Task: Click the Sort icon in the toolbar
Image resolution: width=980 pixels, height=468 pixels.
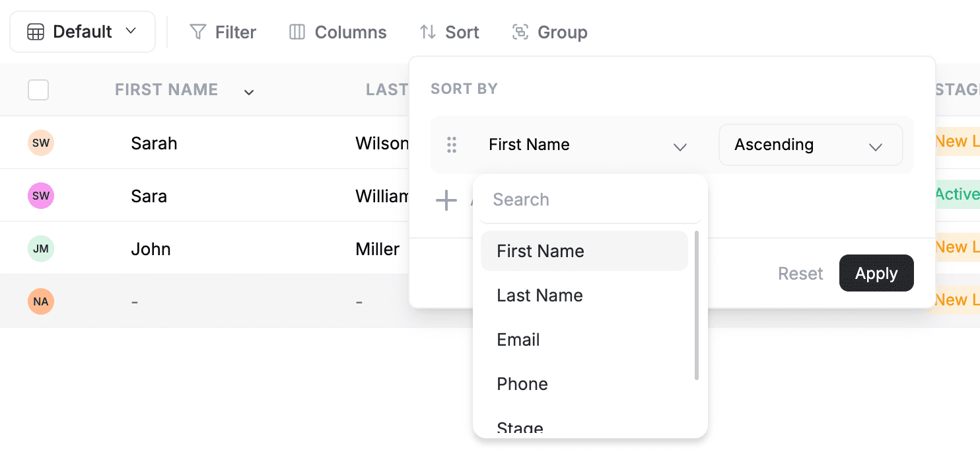Action: (x=428, y=31)
